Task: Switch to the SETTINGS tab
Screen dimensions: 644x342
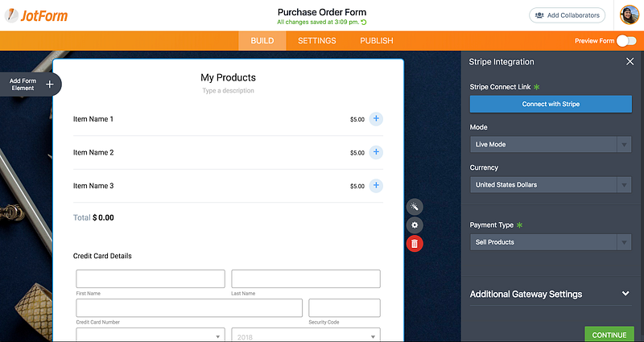Action: point(317,41)
